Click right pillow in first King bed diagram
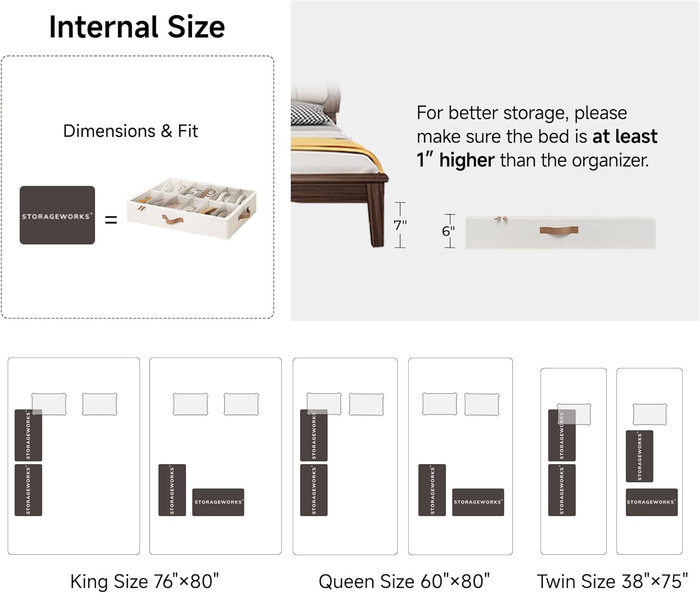Screen dimensions: 700x593 [x=99, y=404]
